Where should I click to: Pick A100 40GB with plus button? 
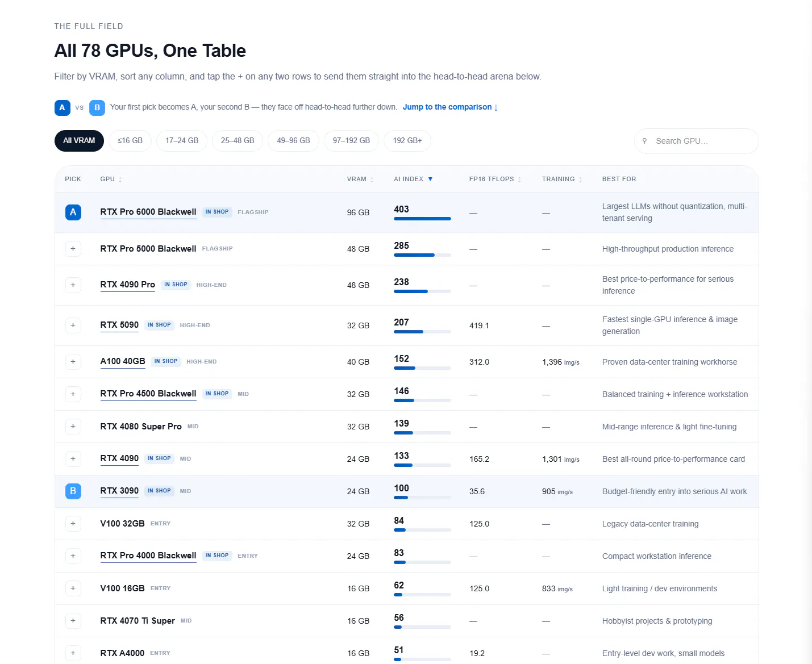(73, 362)
